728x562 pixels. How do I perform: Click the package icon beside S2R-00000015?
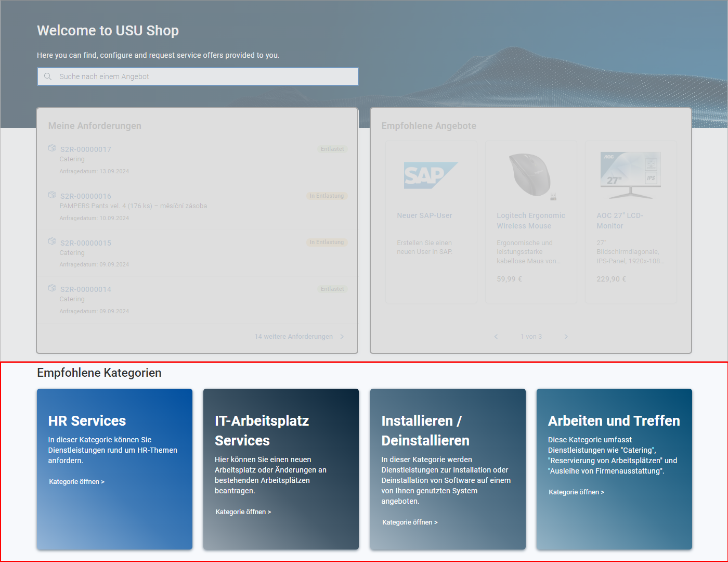tap(52, 241)
